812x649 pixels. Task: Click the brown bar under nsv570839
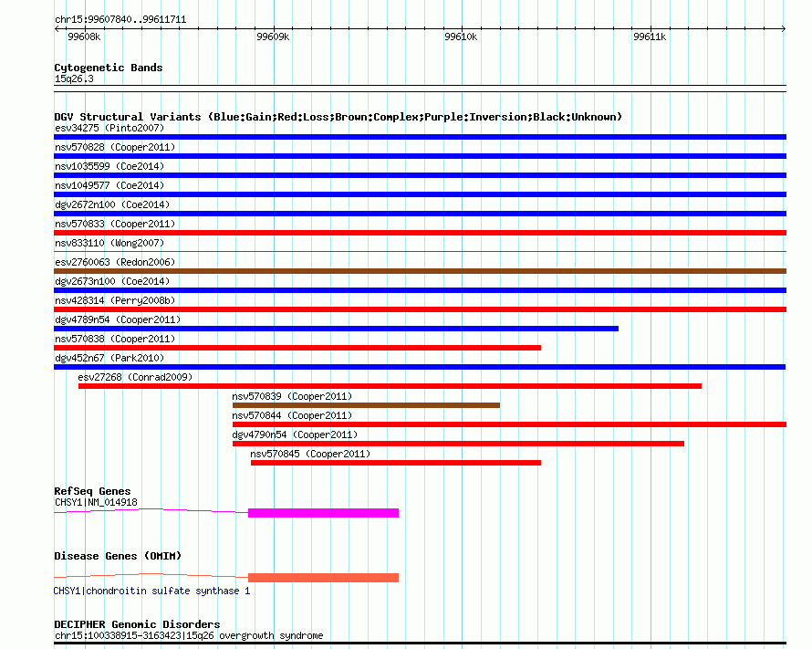point(366,405)
